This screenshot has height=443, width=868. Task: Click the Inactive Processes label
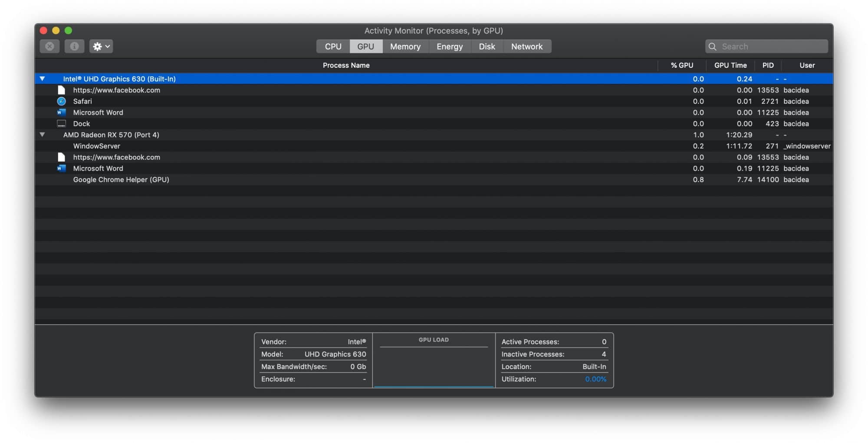click(x=533, y=354)
